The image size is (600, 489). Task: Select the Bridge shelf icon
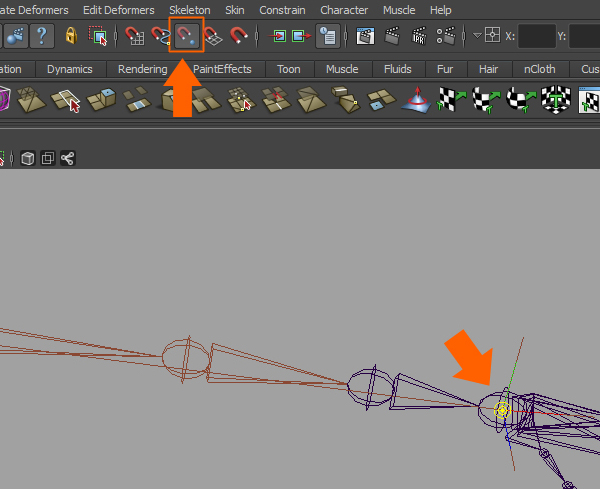[x=137, y=99]
